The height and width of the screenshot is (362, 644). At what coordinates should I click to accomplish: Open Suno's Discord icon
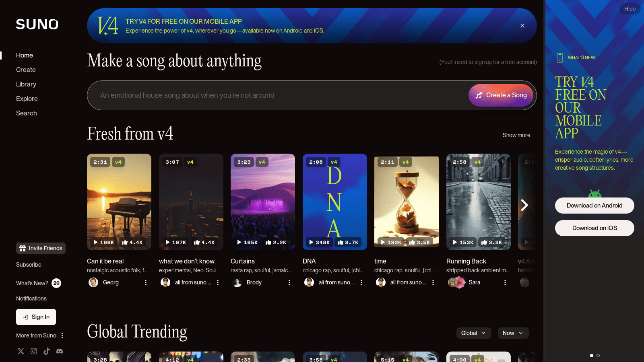point(60,351)
